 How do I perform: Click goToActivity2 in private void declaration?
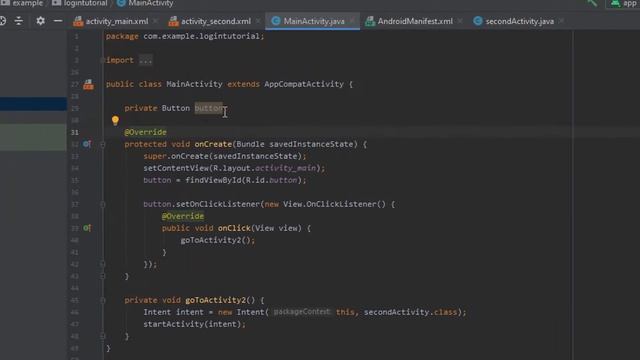(x=216, y=300)
